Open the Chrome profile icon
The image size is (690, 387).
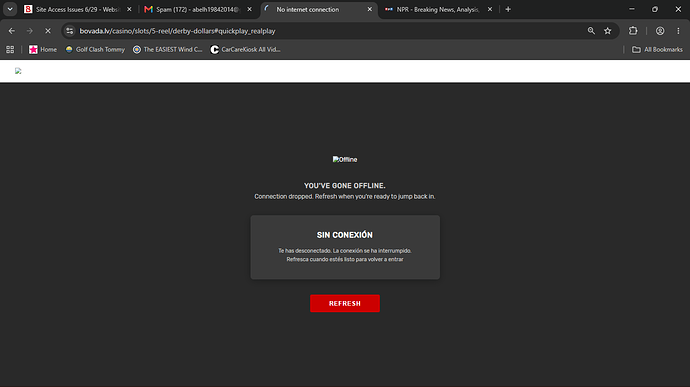click(660, 31)
